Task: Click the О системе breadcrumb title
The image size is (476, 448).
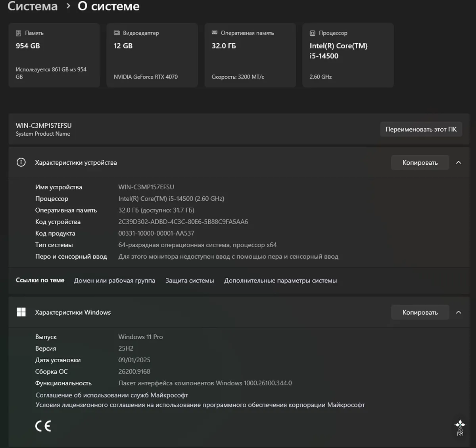Action: click(x=109, y=6)
